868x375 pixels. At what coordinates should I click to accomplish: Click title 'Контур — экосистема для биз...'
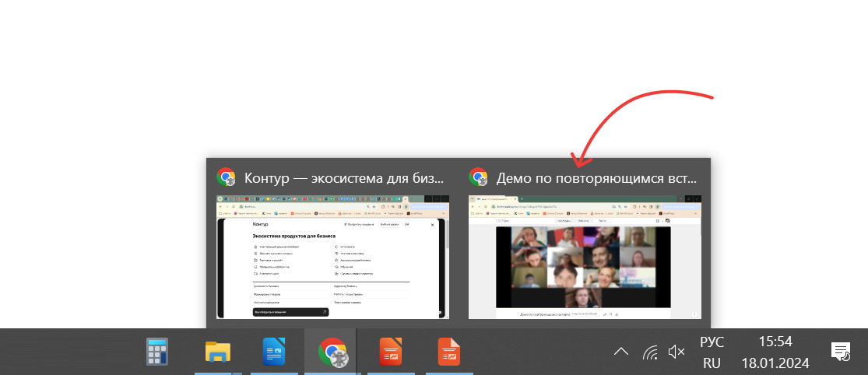point(344,178)
